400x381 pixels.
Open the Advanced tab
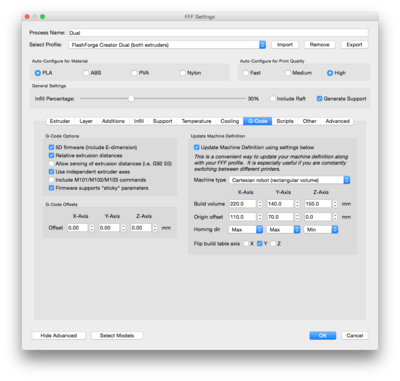pyautogui.click(x=337, y=121)
